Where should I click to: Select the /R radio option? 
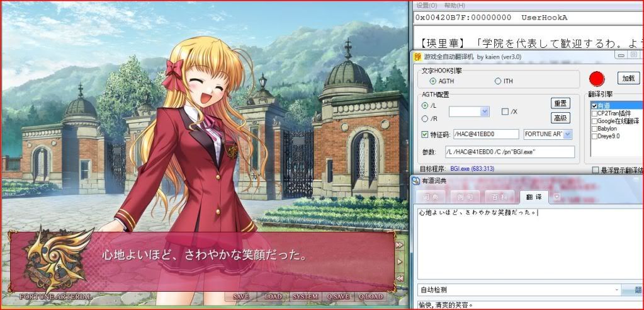point(425,119)
